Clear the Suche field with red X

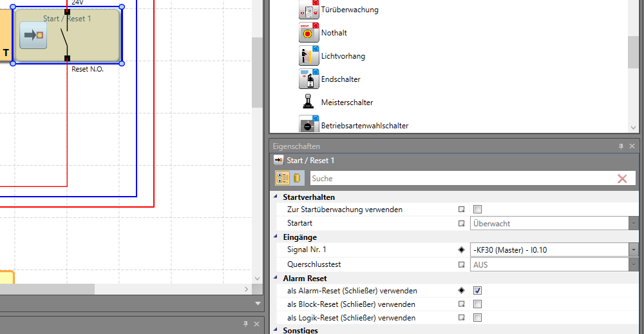click(622, 179)
